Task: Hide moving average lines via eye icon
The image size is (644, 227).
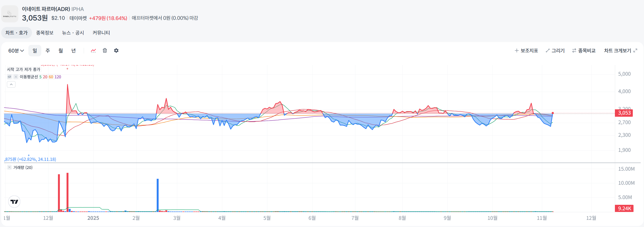Action: (x=10, y=77)
